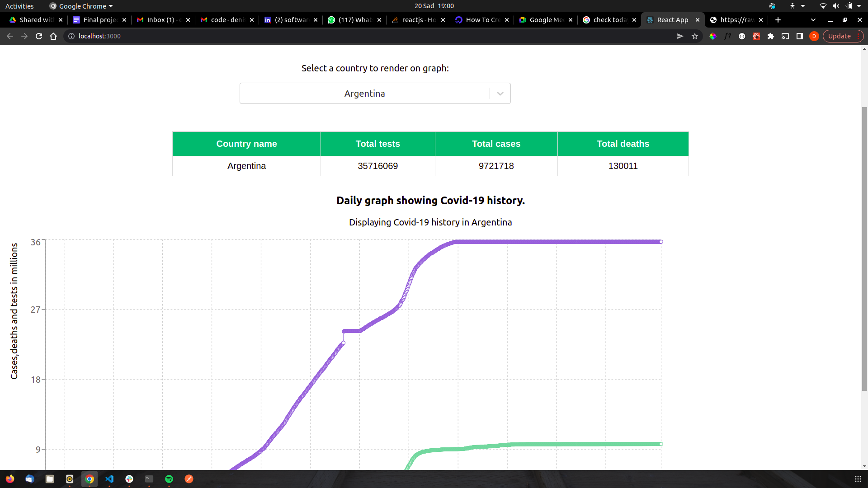Open Spotify from the dock
This screenshot has height=488, width=868.
(x=169, y=479)
